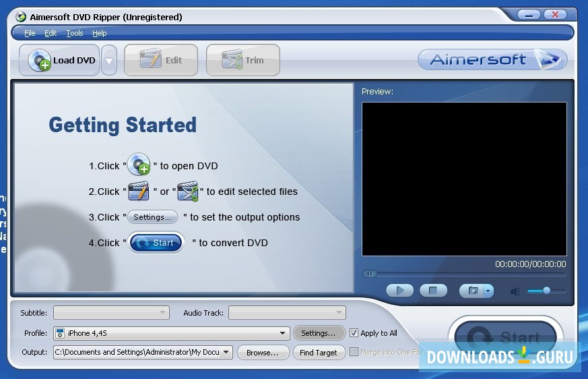
Task: Click the Aimersoft logo banner
Action: [492, 59]
